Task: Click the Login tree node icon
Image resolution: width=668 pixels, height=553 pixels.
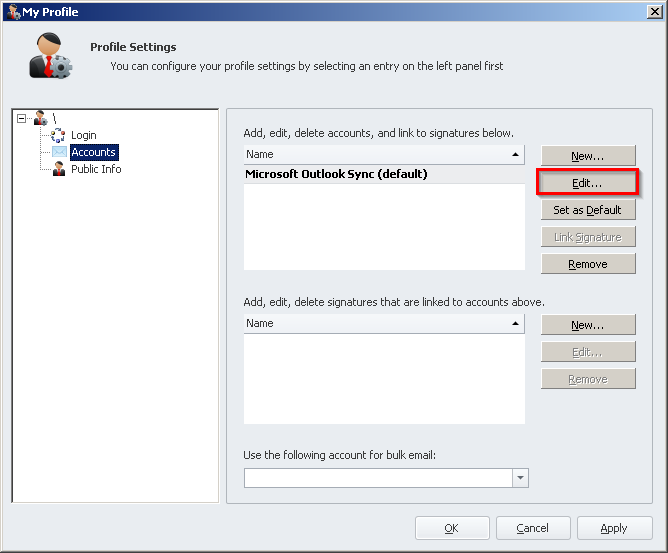Action: (58, 135)
